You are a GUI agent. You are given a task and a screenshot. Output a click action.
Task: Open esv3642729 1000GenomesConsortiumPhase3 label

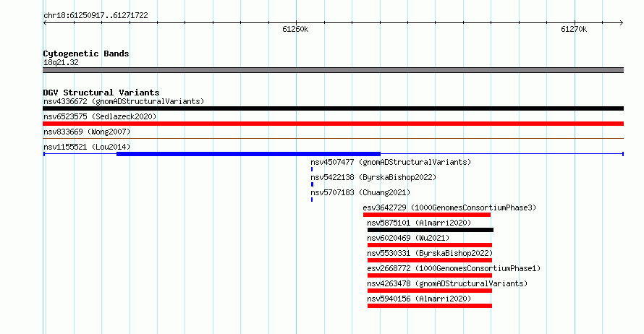tap(450, 207)
